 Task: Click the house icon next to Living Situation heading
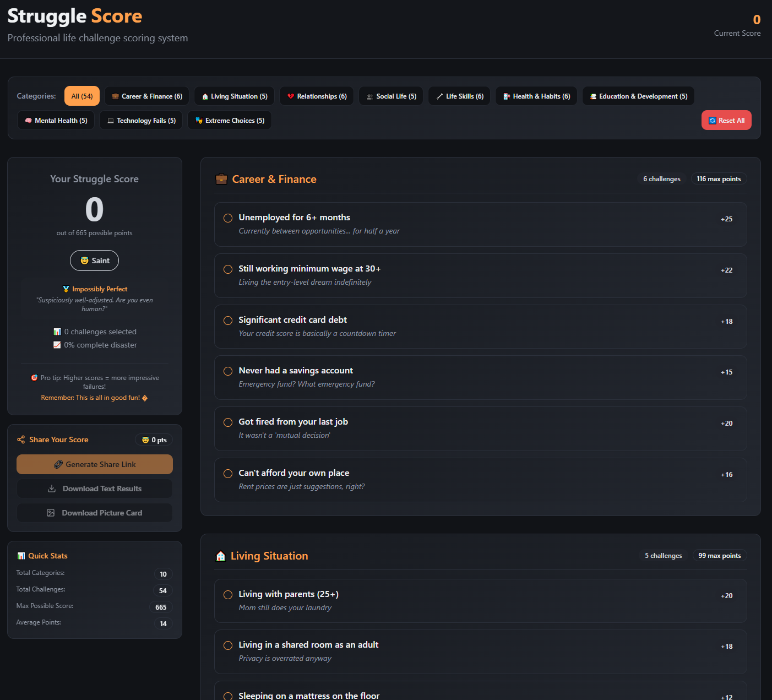(x=221, y=556)
